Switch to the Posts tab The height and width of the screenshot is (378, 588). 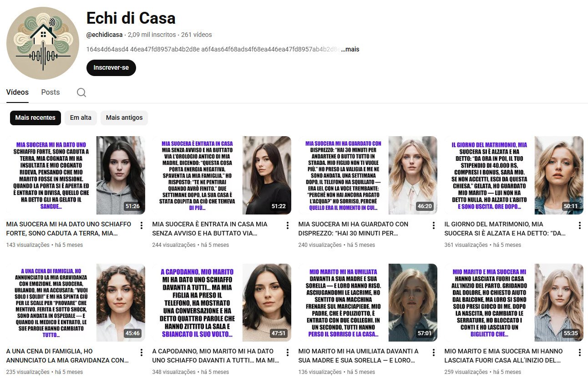[51, 92]
